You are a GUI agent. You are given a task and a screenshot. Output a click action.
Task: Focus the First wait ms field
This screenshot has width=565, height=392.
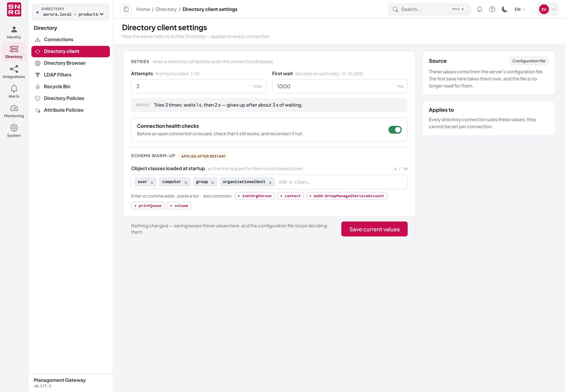pyautogui.click(x=340, y=86)
